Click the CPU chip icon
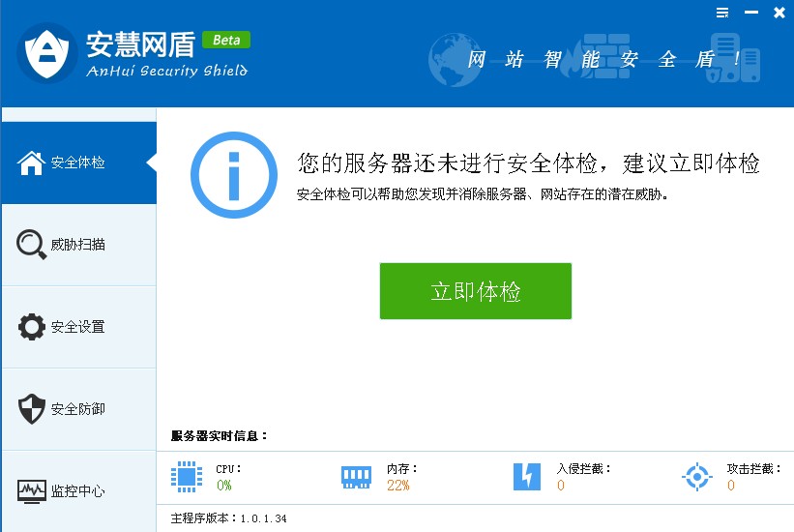 click(187, 477)
